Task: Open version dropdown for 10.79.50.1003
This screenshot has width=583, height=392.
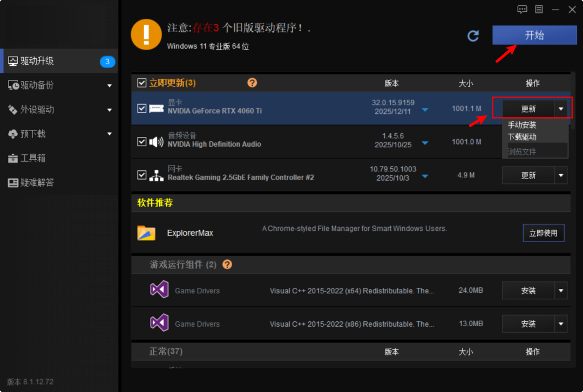Action: [425, 176]
